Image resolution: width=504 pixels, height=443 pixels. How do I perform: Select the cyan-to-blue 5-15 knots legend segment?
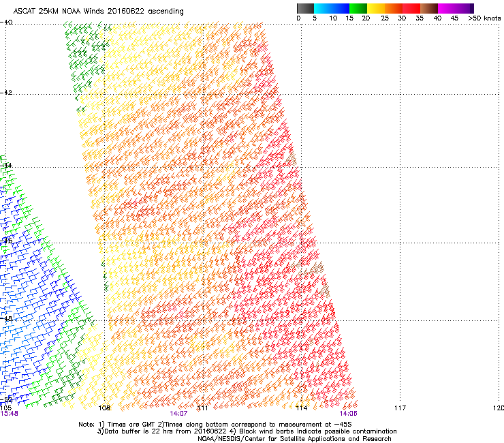[332, 8]
